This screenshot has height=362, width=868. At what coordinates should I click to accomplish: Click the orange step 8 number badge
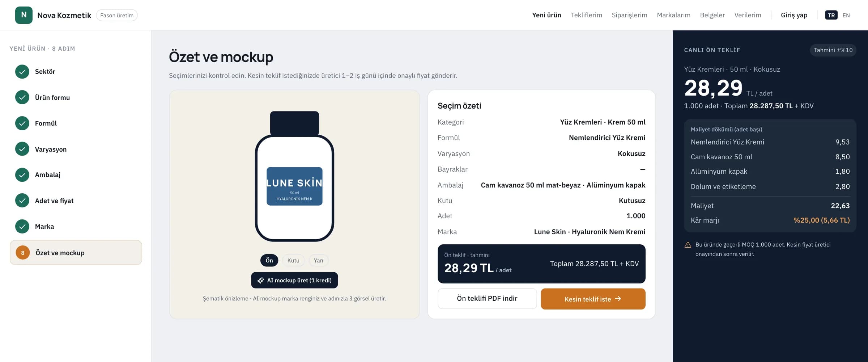pyautogui.click(x=23, y=253)
